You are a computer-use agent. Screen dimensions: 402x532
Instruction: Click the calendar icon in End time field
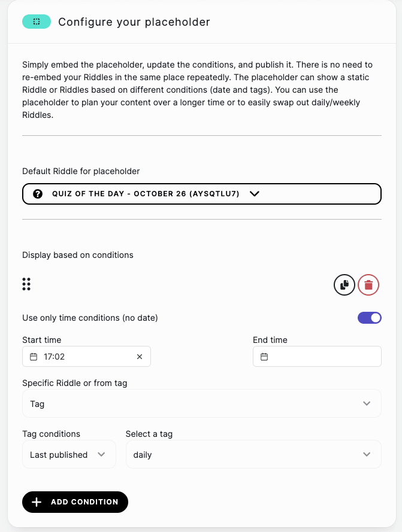pos(264,356)
